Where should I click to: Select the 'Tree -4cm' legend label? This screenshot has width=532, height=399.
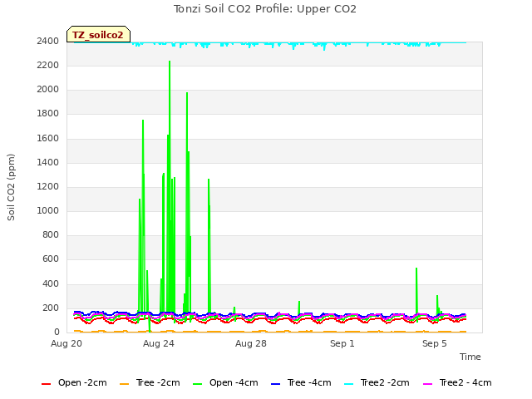click(309, 382)
